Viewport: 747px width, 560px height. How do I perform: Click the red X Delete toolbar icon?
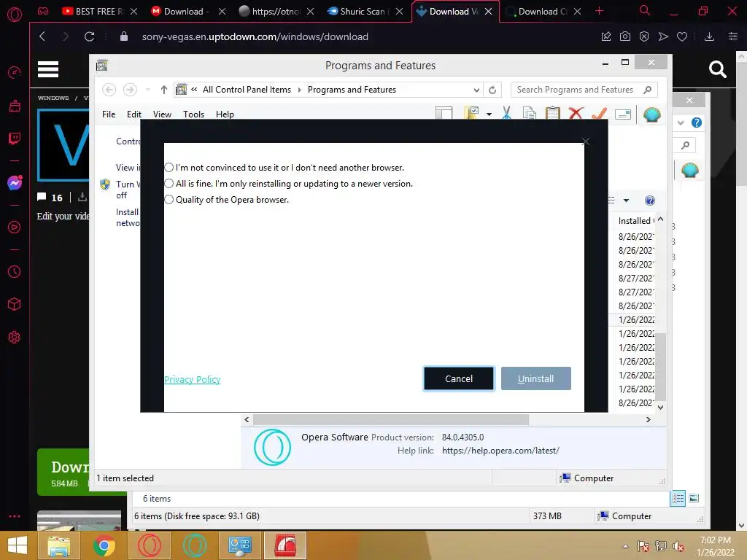coord(576,113)
